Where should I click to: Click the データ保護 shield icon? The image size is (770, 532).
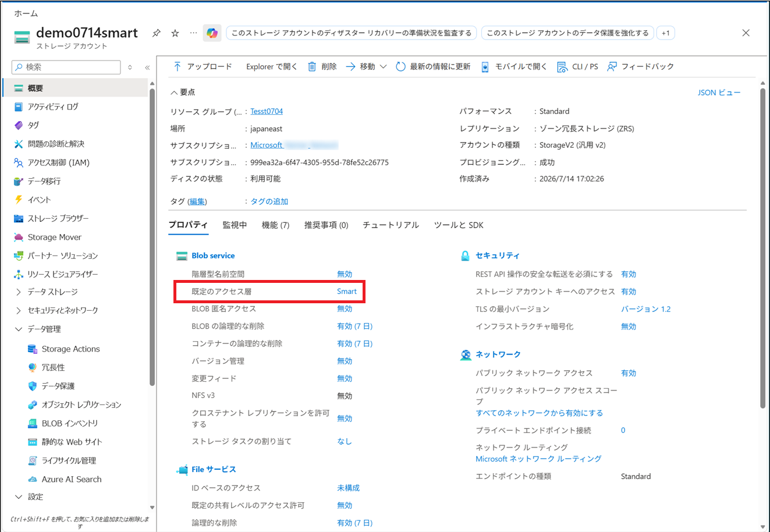click(33, 386)
